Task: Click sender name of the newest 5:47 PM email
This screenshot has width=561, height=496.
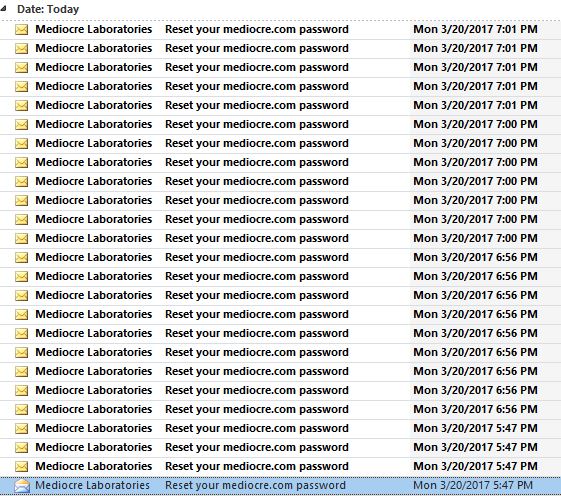Action: point(94,428)
